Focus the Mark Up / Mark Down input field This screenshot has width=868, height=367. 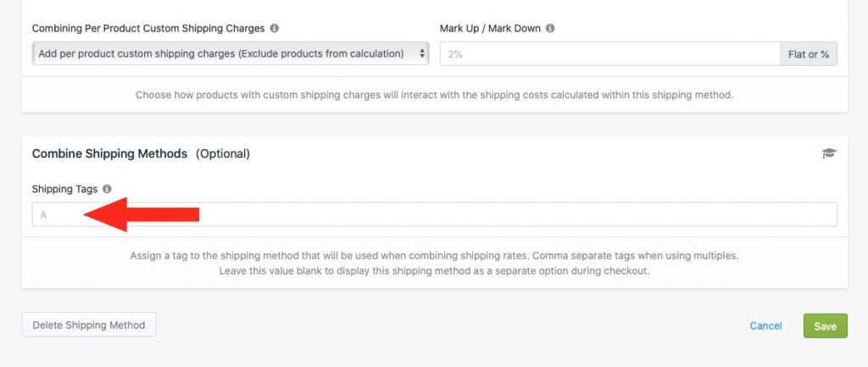click(x=610, y=53)
